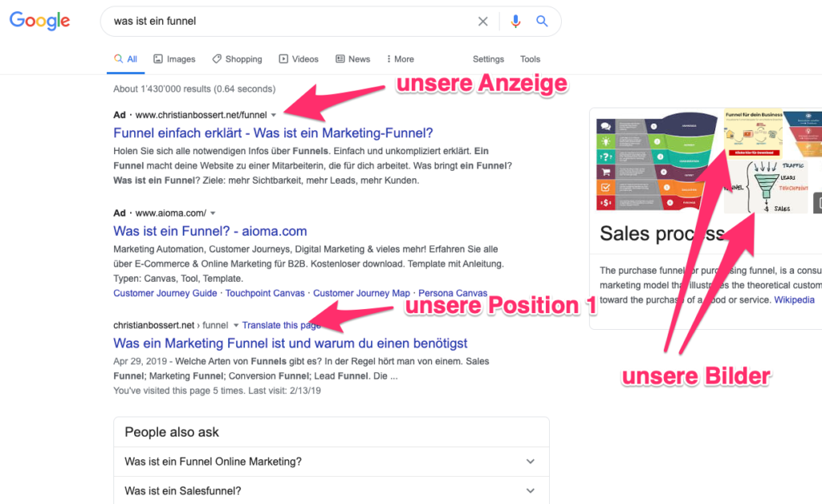The height and width of the screenshot is (504, 822).
Task: Click into the search input field
Action: pos(289,22)
